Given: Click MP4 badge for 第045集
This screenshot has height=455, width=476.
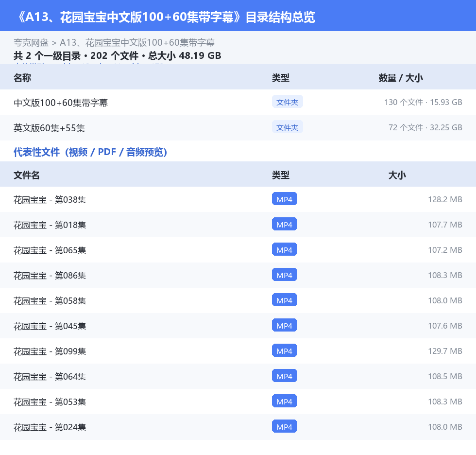Looking at the screenshot, I should 285,325.
